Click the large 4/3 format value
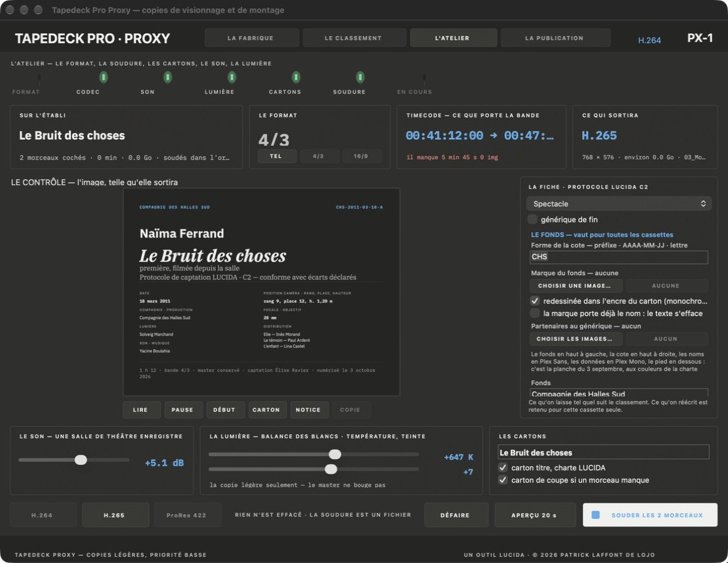This screenshot has height=563, width=728. pos(274,140)
